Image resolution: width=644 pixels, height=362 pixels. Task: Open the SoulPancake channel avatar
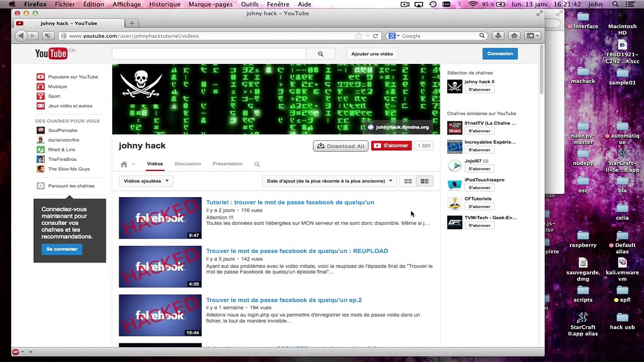[40, 130]
